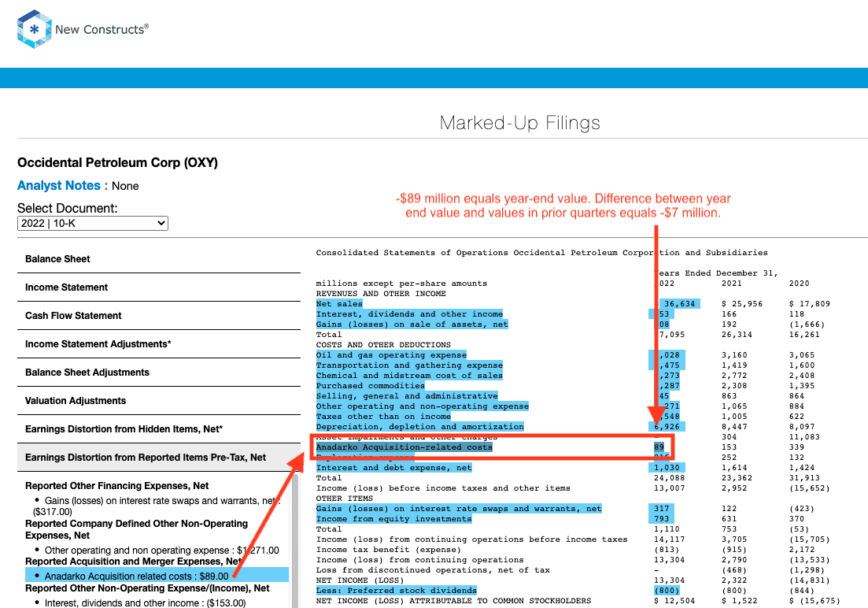This screenshot has height=608, width=868.
Task: Click Gains (losses) on sale of assets line
Action: 412,324
